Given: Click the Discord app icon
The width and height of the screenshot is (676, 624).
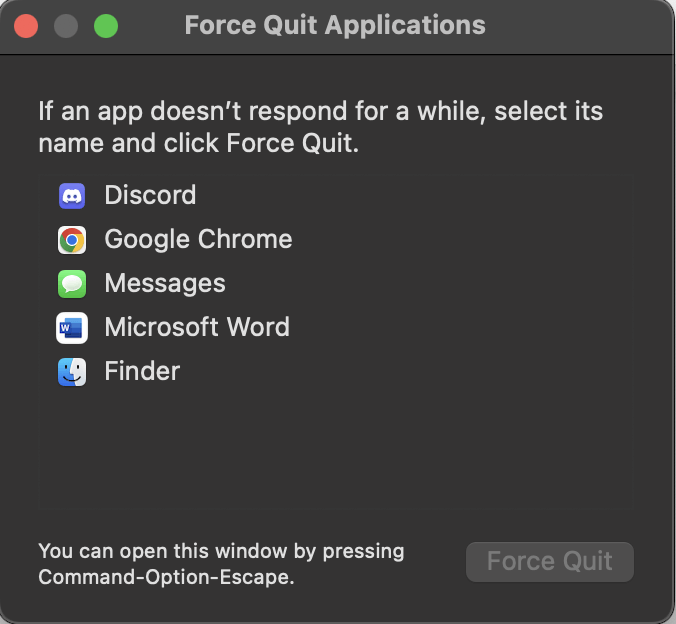Looking at the screenshot, I should 72,196.
